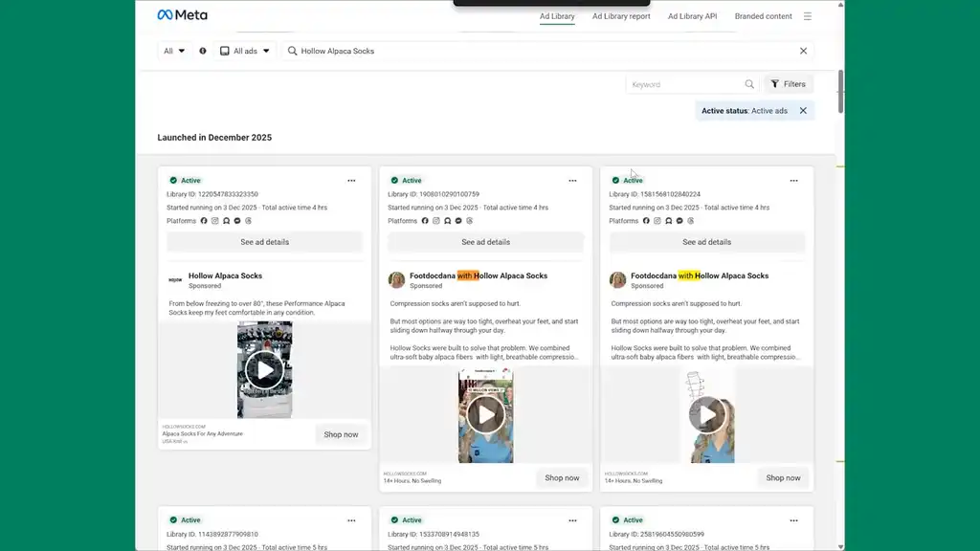Viewport: 980px width, 551px height.
Task: Click the Threads platform icon on the third ad
Action: click(x=691, y=221)
